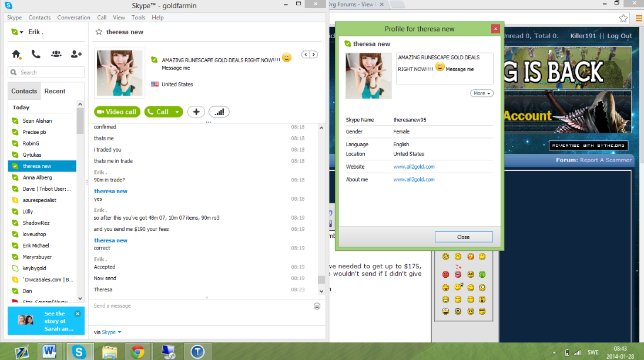Screen dimensions: 644x360
Task: Show hidden tray icons arrow
Action: pos(554,352)
